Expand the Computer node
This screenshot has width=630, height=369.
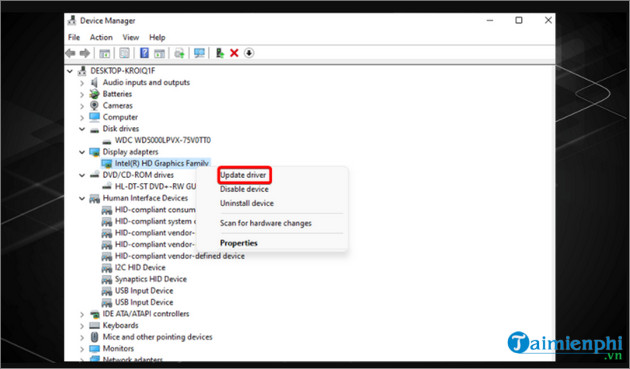(82, 117)
